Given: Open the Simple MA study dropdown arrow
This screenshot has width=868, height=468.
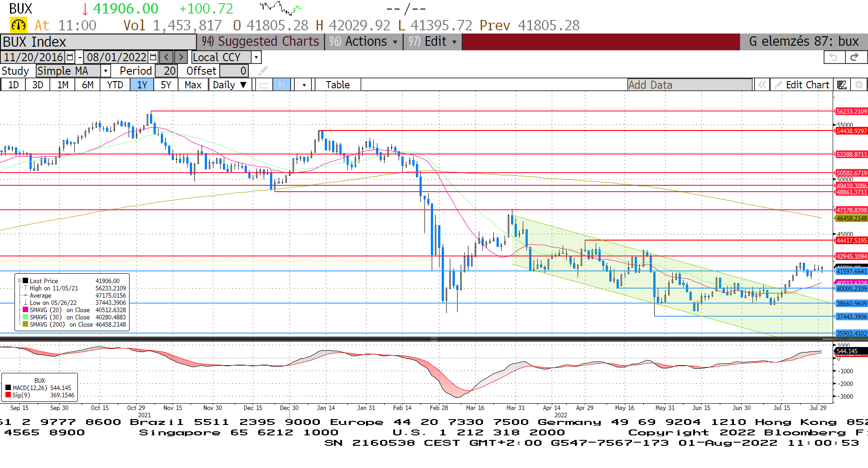Looking at the screenshot, I should 106,71.
